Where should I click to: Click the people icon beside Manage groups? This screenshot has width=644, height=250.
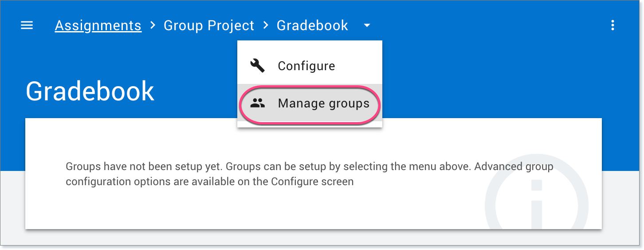point(257,103)
